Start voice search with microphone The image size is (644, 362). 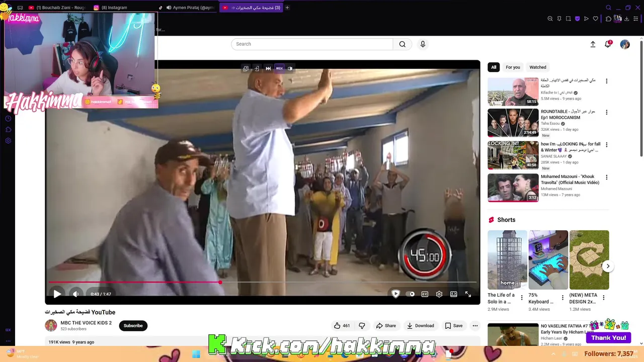pyautogui.click(x=423, y=44)
